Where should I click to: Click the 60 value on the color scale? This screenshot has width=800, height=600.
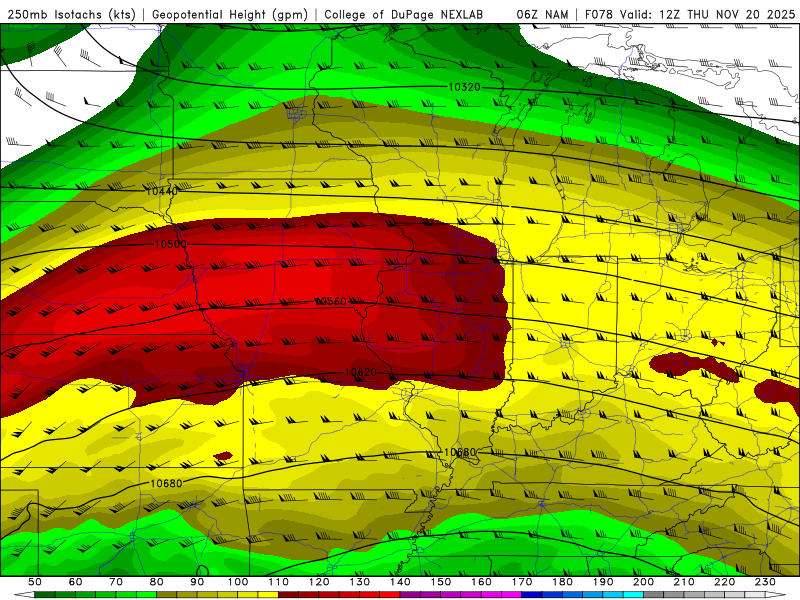pos(75,582)
